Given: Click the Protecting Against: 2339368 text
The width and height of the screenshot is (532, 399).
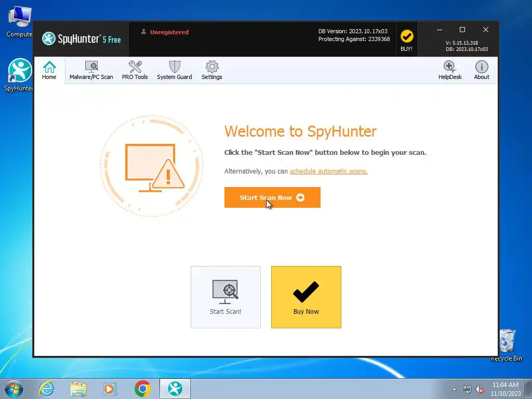Looking at the screenshot, I should coord(354,39).
